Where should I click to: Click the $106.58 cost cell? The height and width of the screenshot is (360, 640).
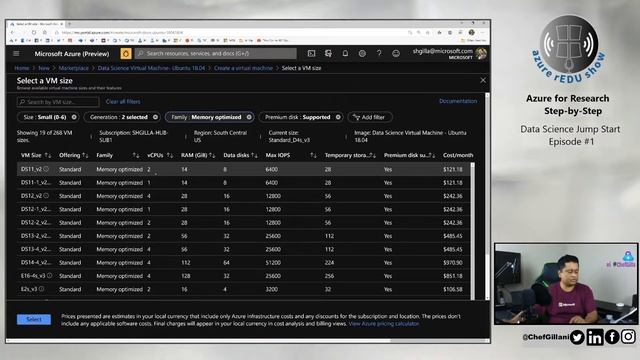[453, 289]
